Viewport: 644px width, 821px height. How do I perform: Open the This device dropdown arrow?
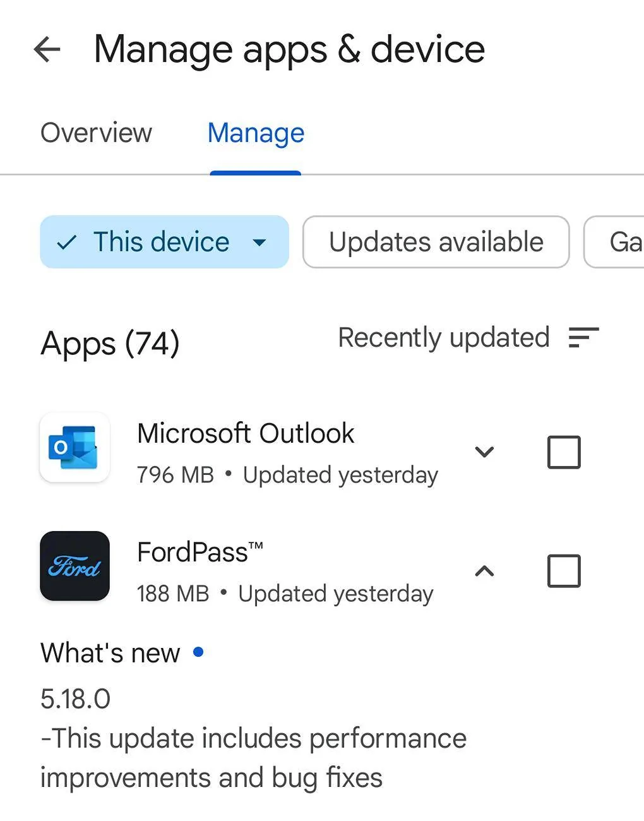coord(259,243)
